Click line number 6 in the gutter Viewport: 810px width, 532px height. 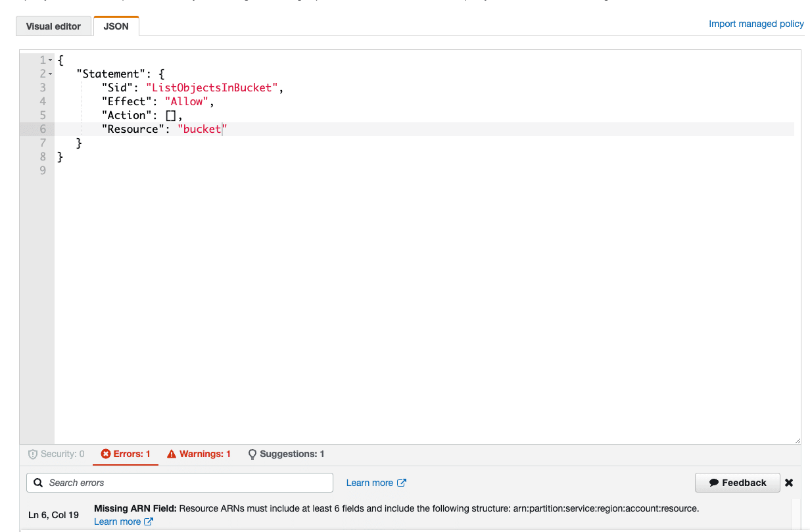click(x=42, y=129)
